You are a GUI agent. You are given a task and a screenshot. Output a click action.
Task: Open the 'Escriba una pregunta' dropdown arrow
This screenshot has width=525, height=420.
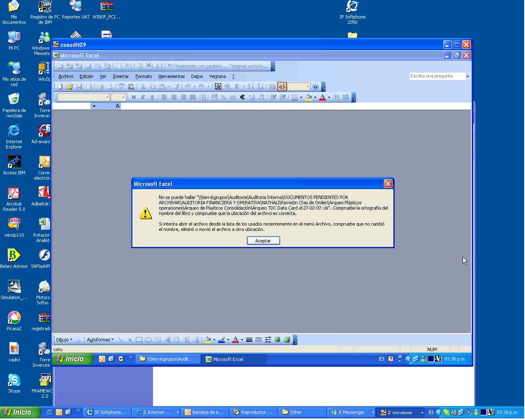tap(467, 76)
